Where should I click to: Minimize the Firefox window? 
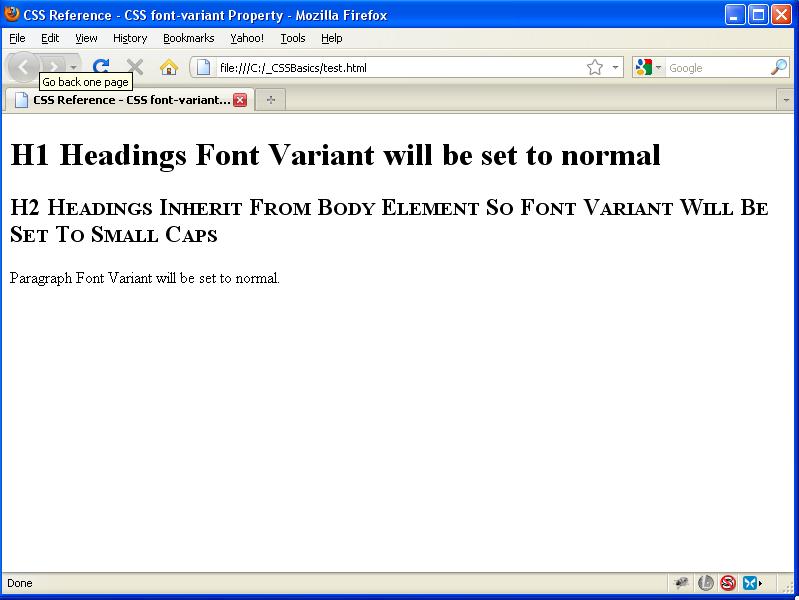tap(734, 15)
